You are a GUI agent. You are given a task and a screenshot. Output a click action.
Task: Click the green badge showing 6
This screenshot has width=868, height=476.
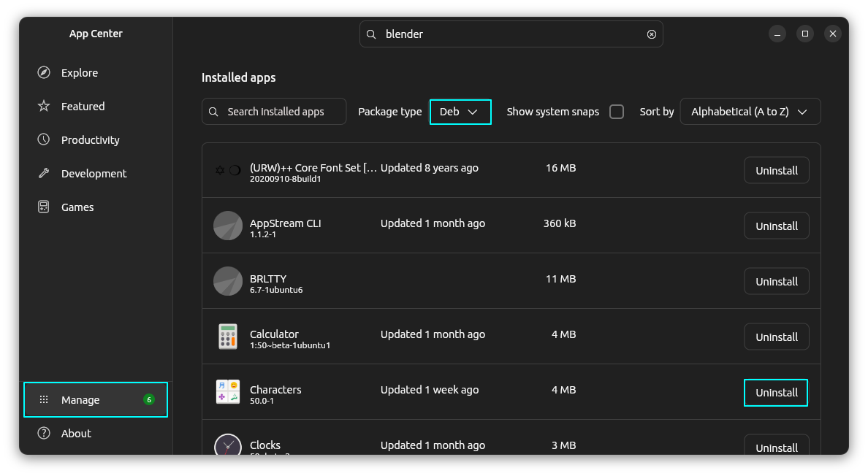pos(148,399)
